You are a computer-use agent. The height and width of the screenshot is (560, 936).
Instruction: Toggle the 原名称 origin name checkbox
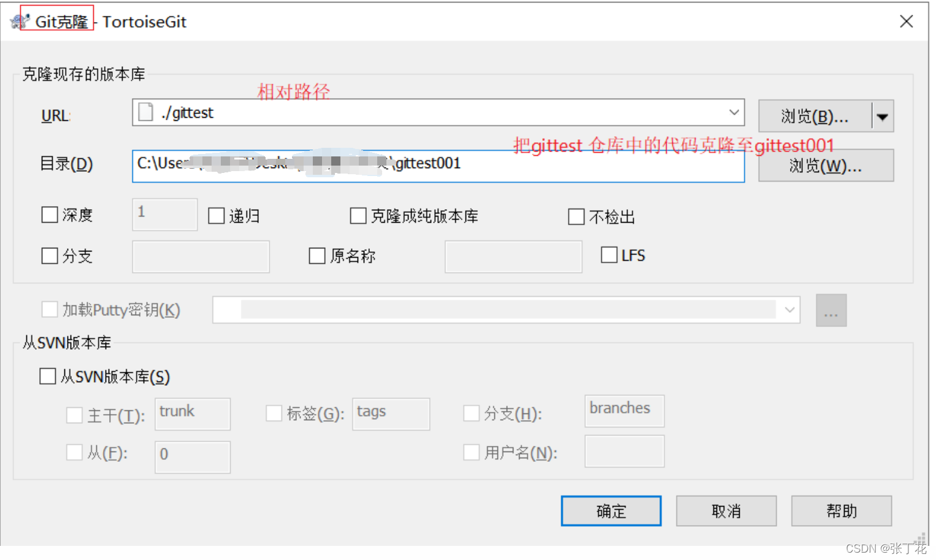click(317, 256)
